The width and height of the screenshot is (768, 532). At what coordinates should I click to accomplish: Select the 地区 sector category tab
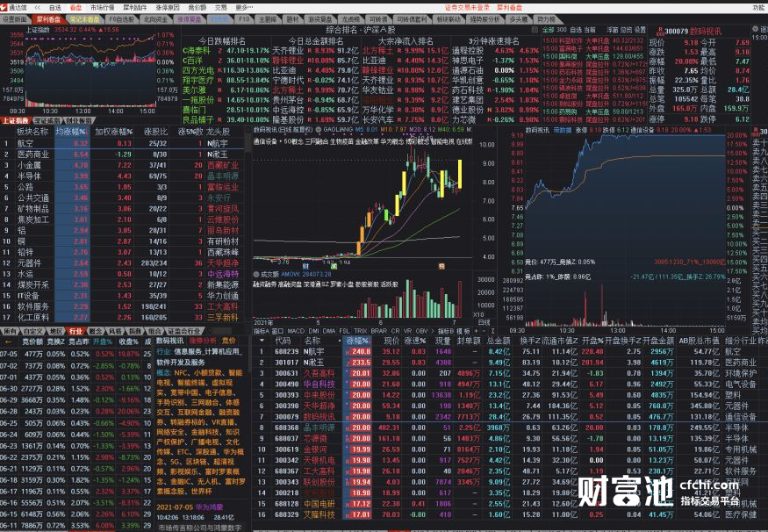click(x=56, y=331)
